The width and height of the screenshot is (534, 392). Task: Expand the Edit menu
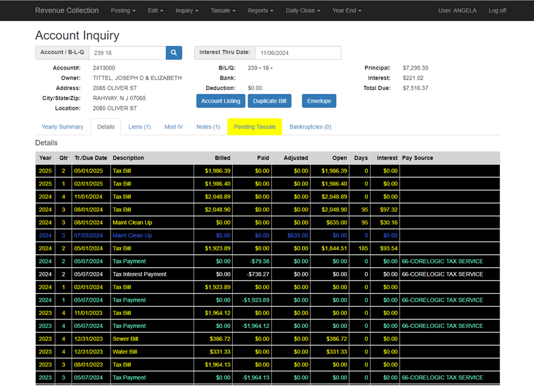click(155, 11)
